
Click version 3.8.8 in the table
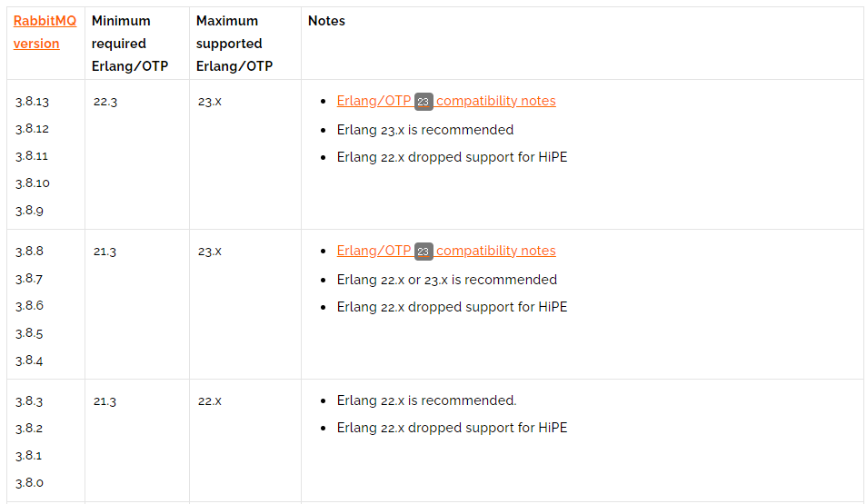click(29, 252)
